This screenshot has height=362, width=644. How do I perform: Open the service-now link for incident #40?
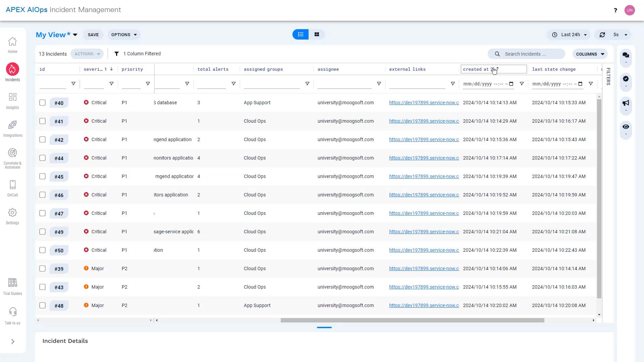point(424,103)
